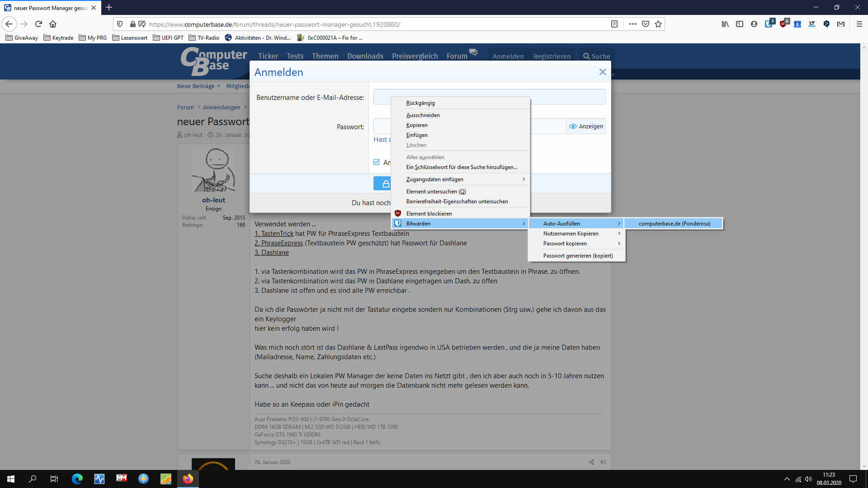The image size is (868, 488).
Task: Click the Firefox account icon
Action: coord(754,24)
